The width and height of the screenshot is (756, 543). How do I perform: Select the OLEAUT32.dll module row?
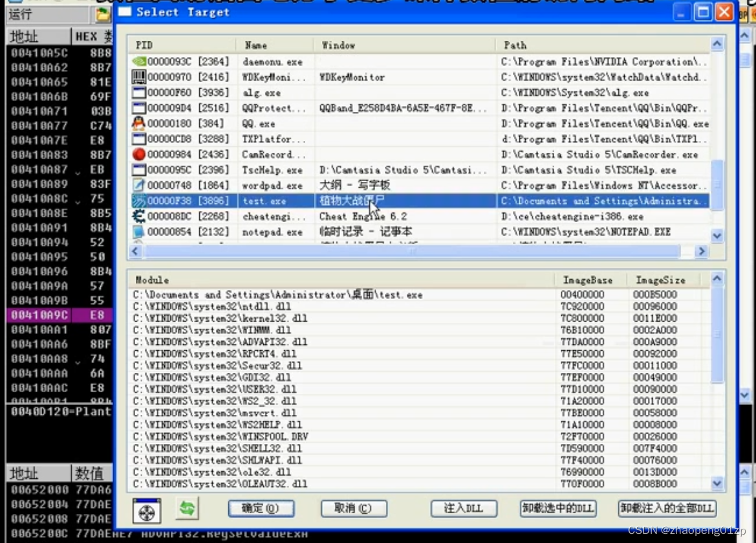[x=418, y=483]
